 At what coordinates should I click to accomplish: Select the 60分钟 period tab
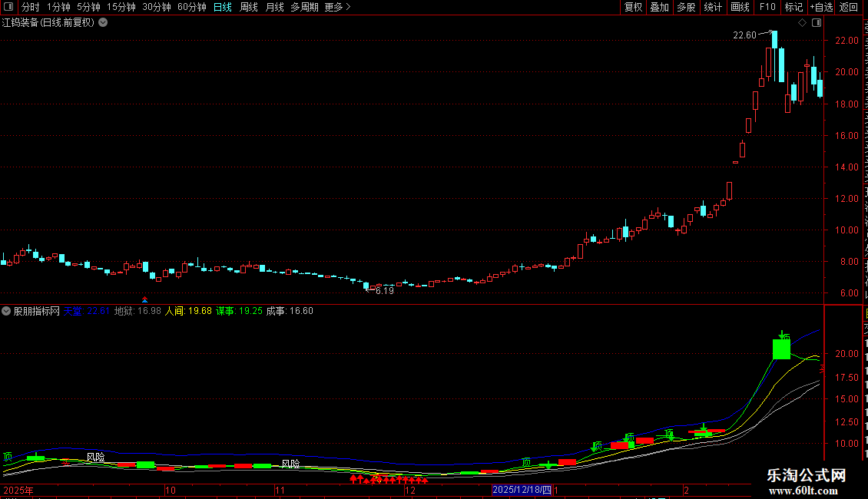pos(191,7)
